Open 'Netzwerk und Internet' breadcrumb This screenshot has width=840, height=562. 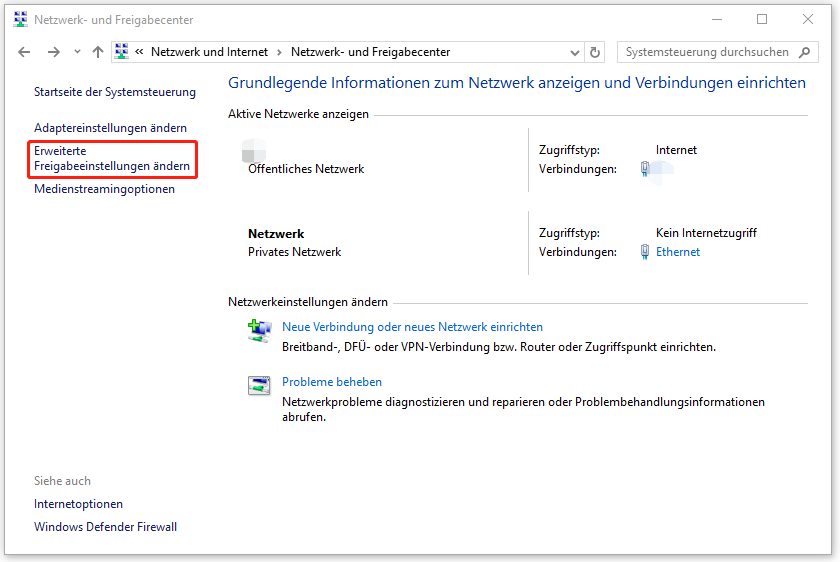[x=209, y=52]
